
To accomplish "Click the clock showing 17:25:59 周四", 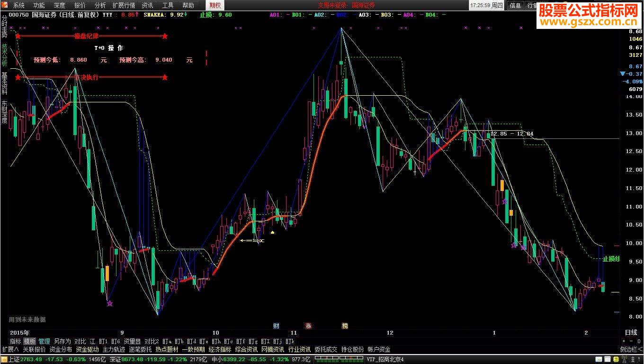I will coord(486,5).
